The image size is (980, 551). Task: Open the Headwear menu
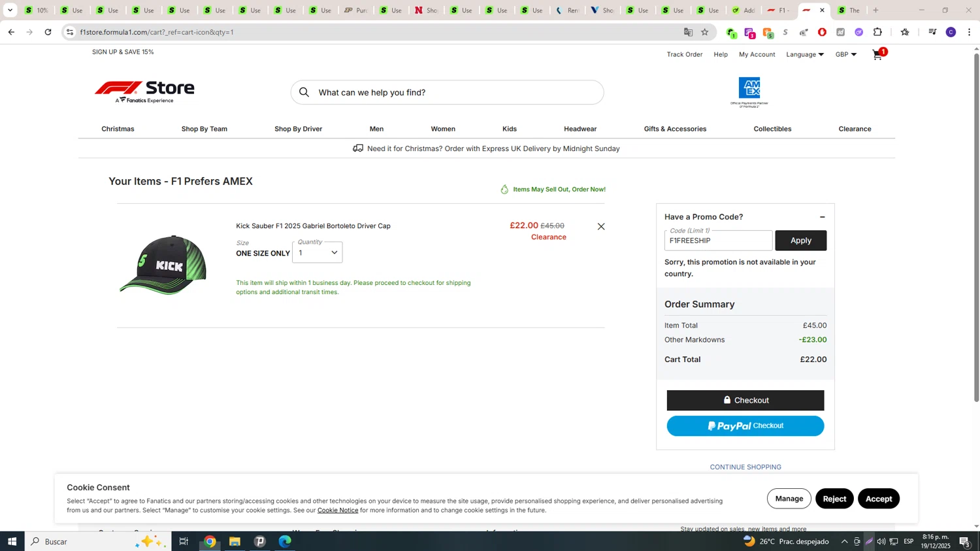point(580,129)
